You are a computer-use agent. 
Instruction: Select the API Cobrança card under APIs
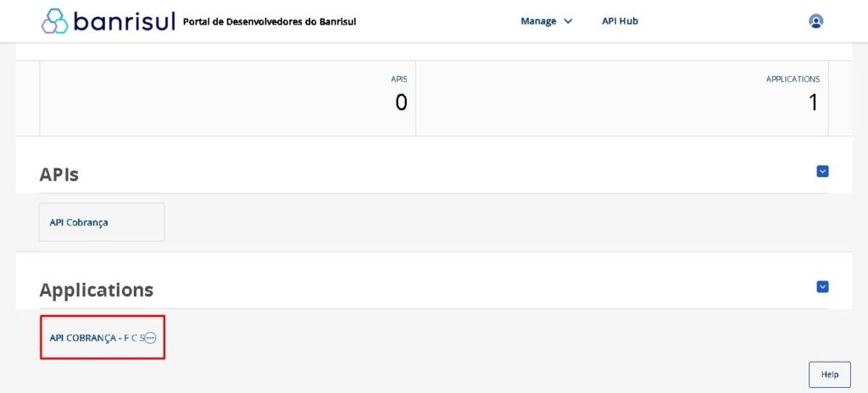coord(102,223)
